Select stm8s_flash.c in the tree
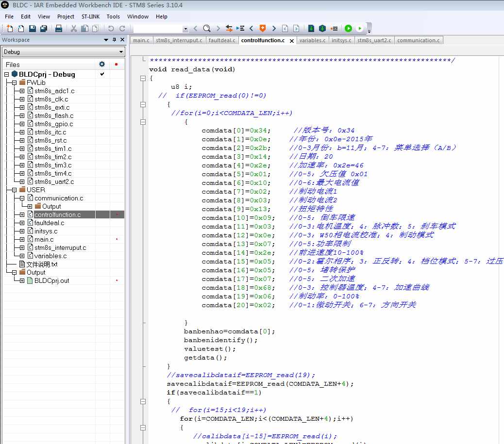Image resolution: width=504 pixels, height=444 pixels. (54, 115)
